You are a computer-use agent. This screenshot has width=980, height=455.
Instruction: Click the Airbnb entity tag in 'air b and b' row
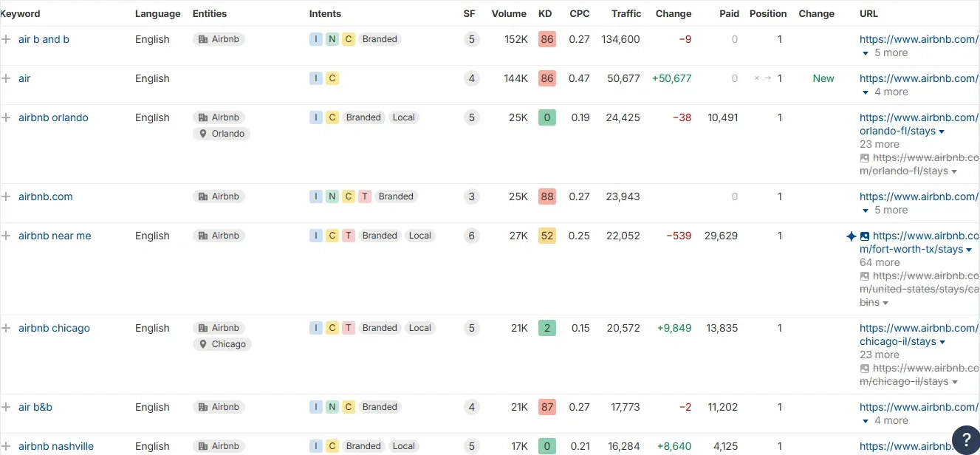click(219, 39)
